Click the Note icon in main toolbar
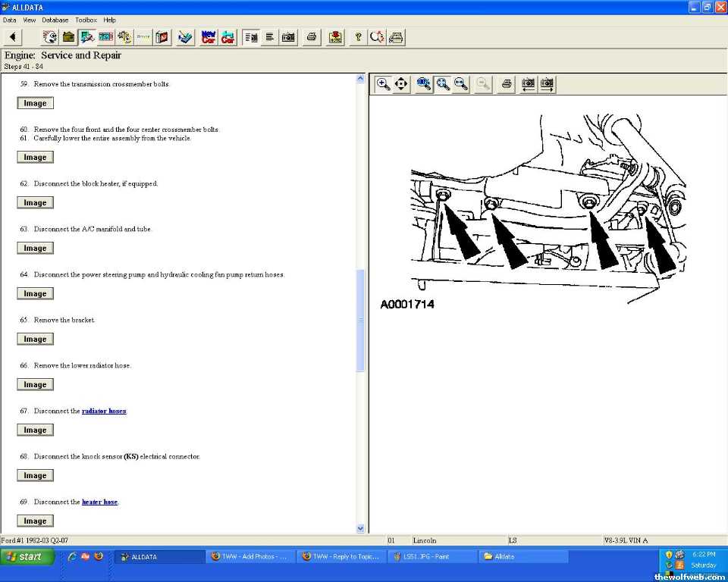 [x=335, y=37]
